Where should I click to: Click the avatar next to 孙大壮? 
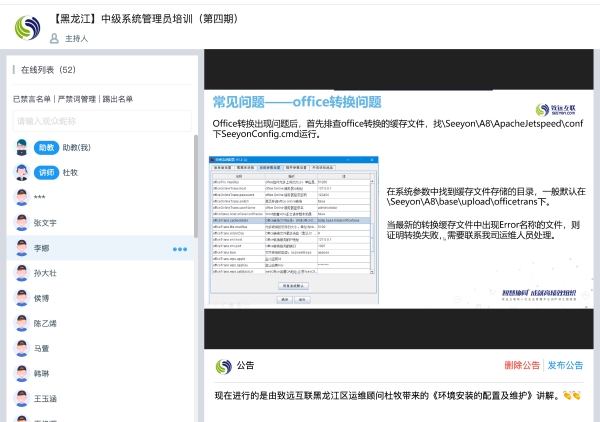click(22, 273)
